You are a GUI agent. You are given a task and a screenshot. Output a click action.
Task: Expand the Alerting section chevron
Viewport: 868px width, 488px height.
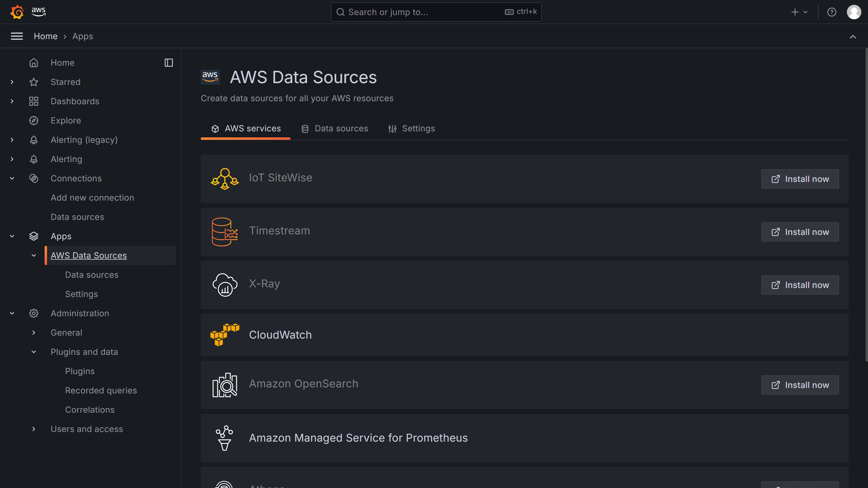(x=12, y=159)
